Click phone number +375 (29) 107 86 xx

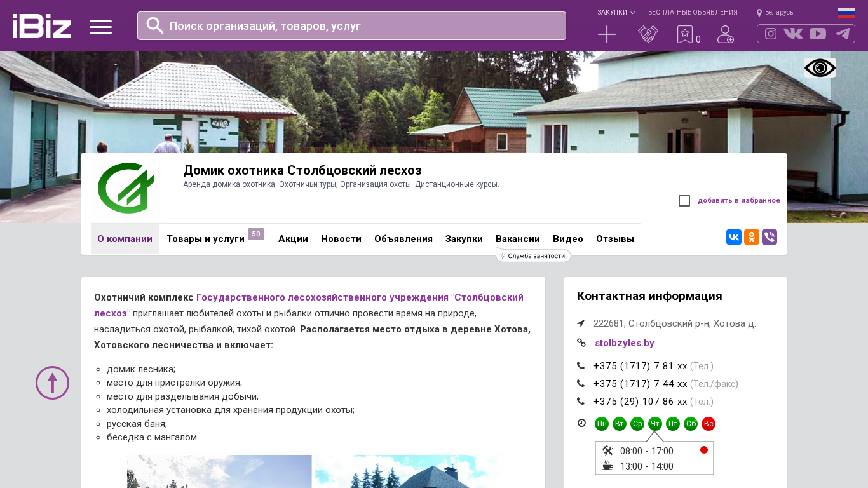click(641, 402)
